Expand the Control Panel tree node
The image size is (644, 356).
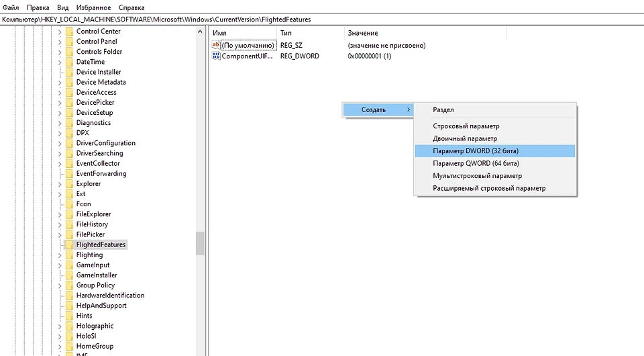click(x=60, y=42)
